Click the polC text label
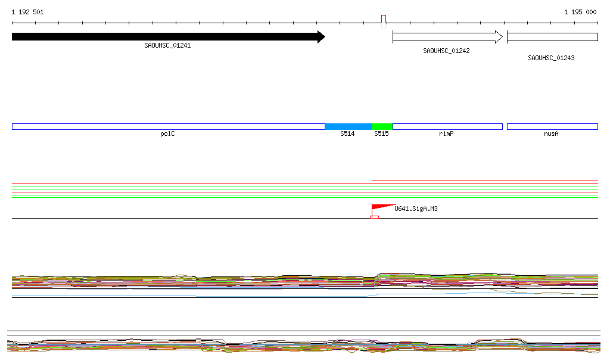 167,134
